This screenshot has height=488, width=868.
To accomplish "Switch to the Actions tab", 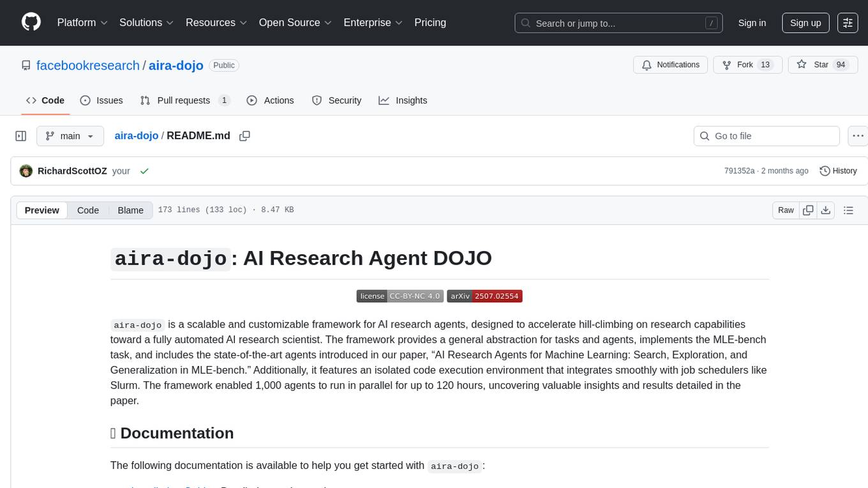I will tap(270, 100).
